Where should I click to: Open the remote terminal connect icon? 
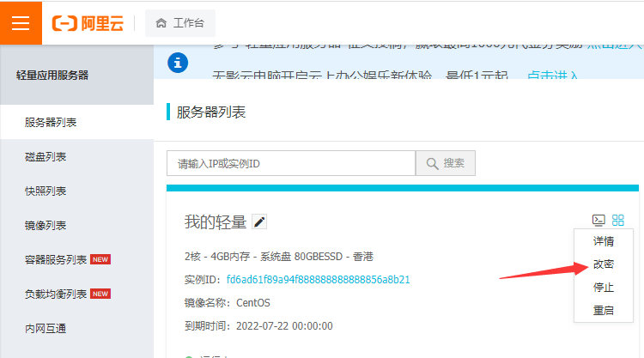click(x=598, y=221)
